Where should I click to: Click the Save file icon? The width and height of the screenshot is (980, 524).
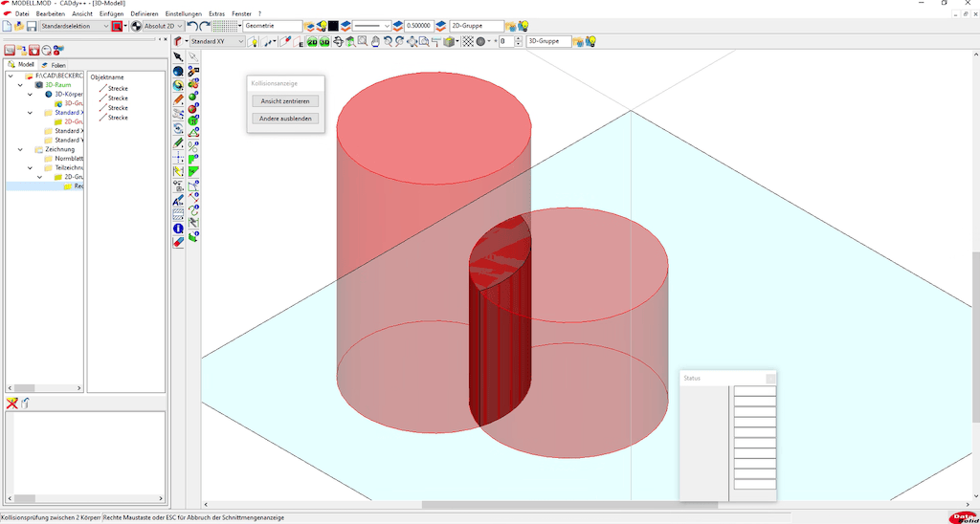32,26
